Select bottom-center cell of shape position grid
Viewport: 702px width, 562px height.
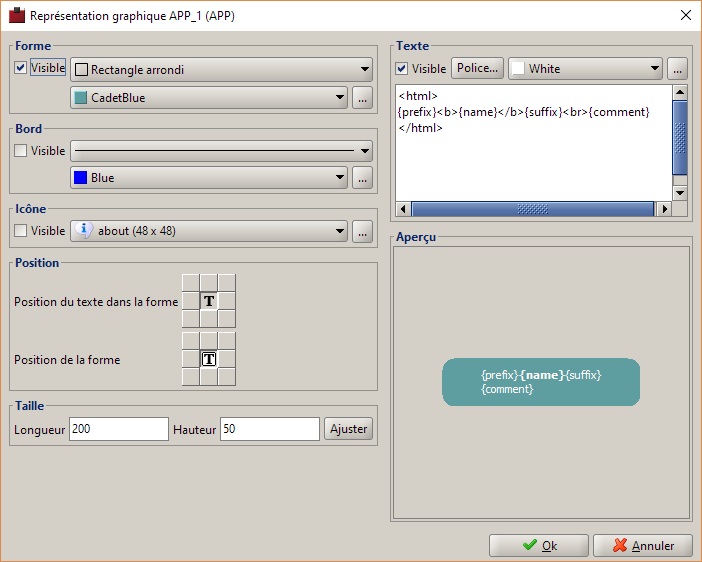[209, 377]
